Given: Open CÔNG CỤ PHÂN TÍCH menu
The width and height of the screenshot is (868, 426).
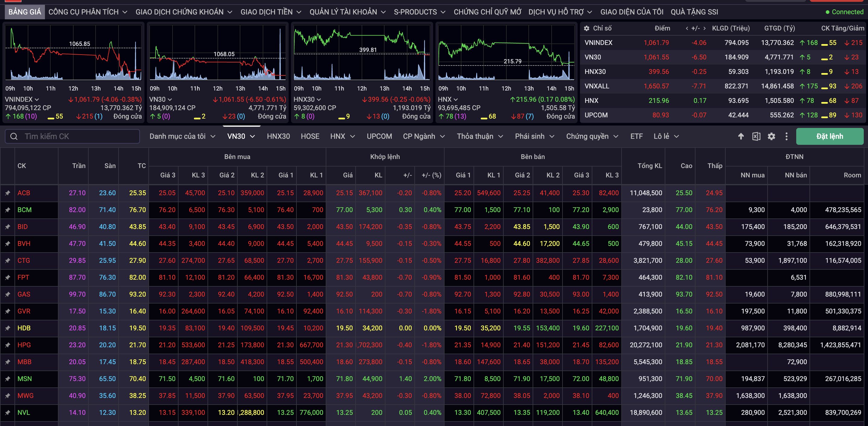Looking at the screenshot, I should tap(87, 12).
